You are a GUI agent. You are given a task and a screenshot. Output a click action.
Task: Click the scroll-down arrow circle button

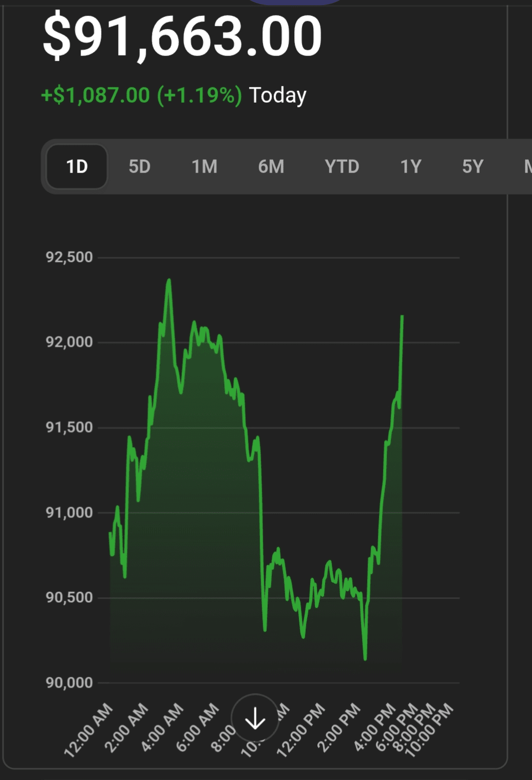click(x=255, y=718)
